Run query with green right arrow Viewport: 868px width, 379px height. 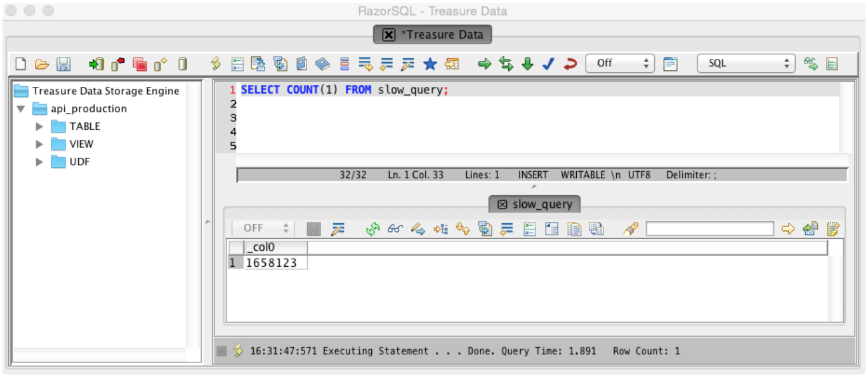click(x=484, y=64)
